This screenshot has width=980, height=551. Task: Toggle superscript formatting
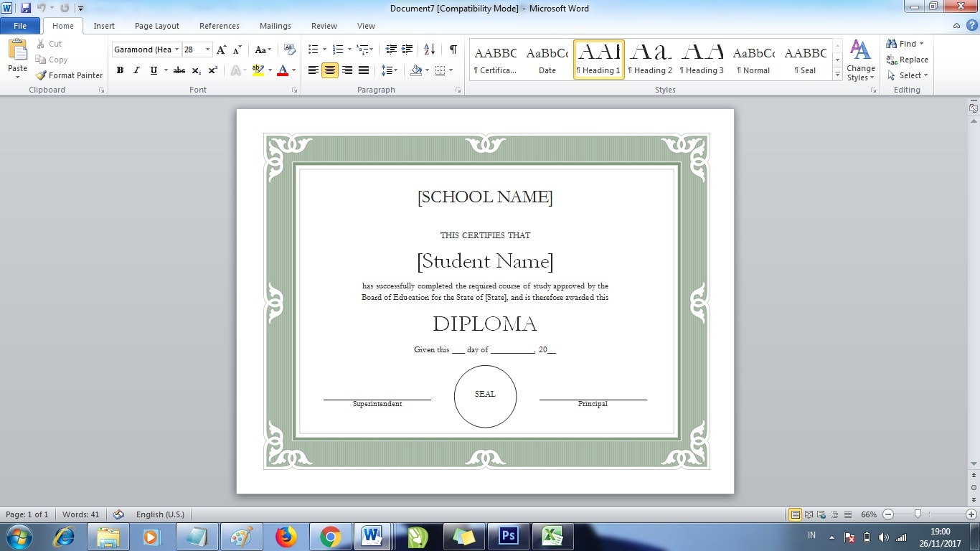pos(213,70)
